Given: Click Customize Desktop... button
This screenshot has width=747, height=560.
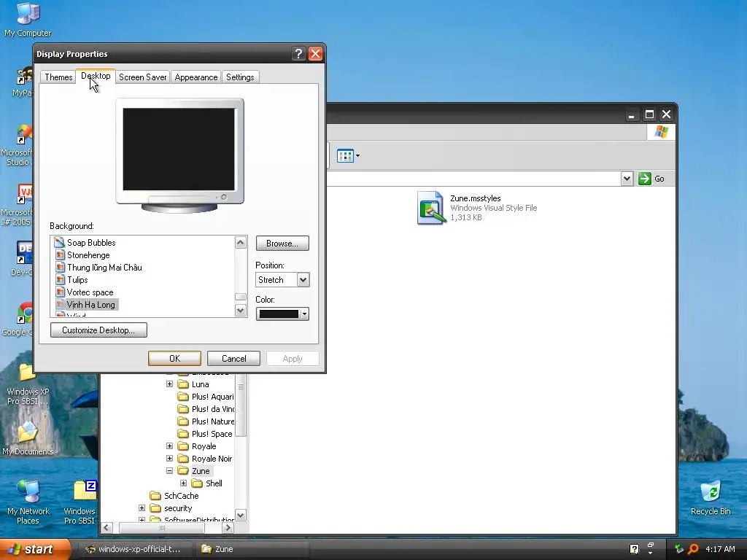Looking at the screenshot, I should click(x=98, y=330).
